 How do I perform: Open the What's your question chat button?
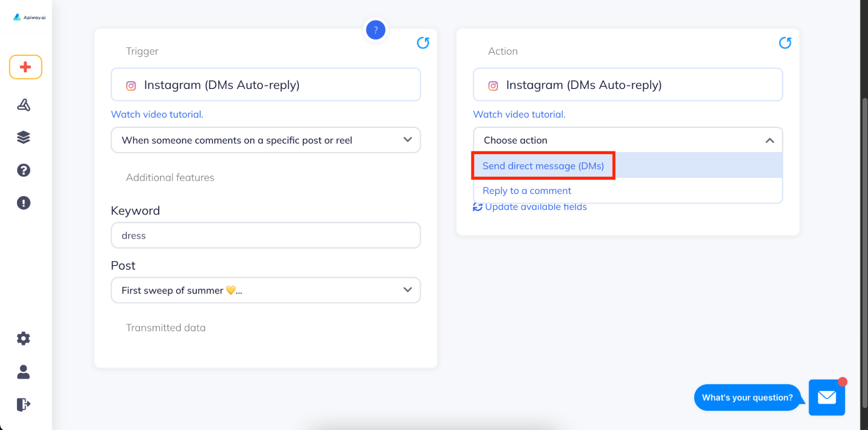point(748,397)
